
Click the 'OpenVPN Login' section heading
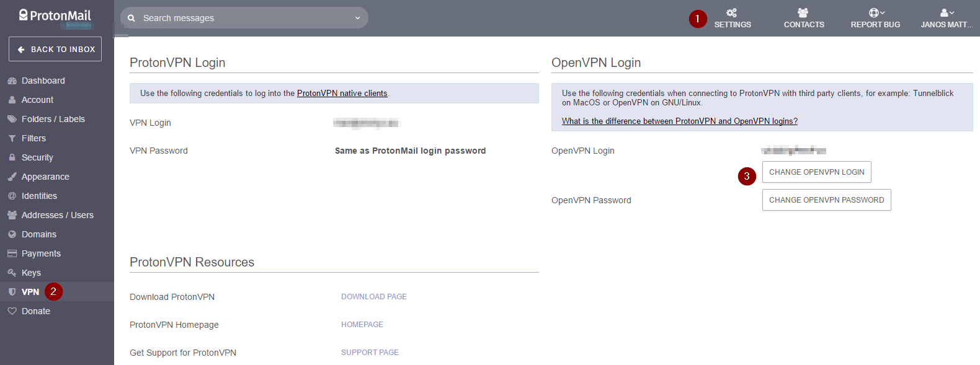pos(596,63)
